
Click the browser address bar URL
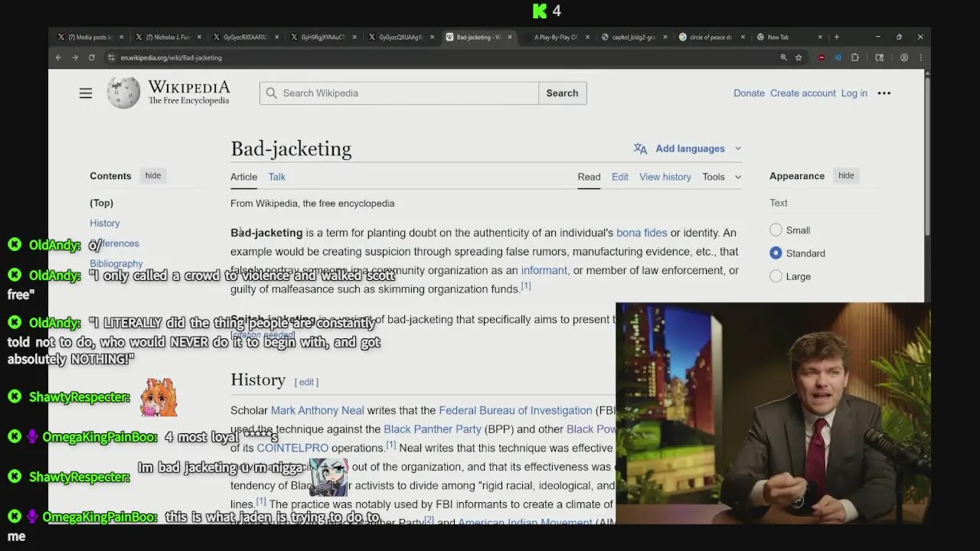pos(171,57)
